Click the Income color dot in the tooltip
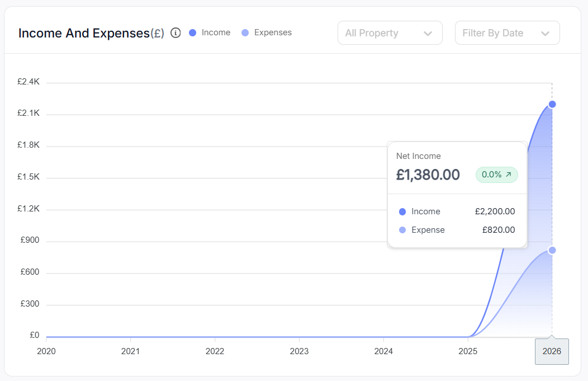Image resolution: width=588 pixels, height=381 pixels. pyautogui.click(x=402, y=212)
